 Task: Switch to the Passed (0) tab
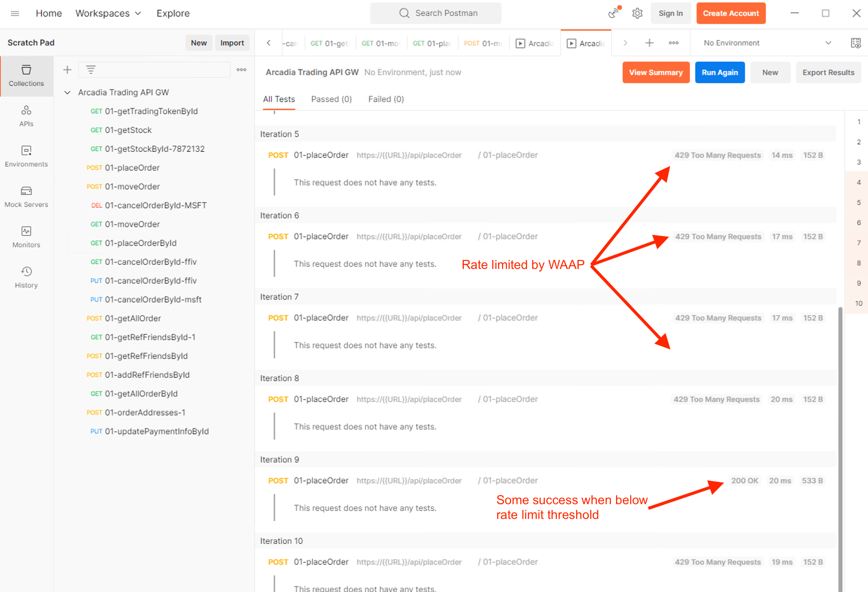[x=331, y=99]
